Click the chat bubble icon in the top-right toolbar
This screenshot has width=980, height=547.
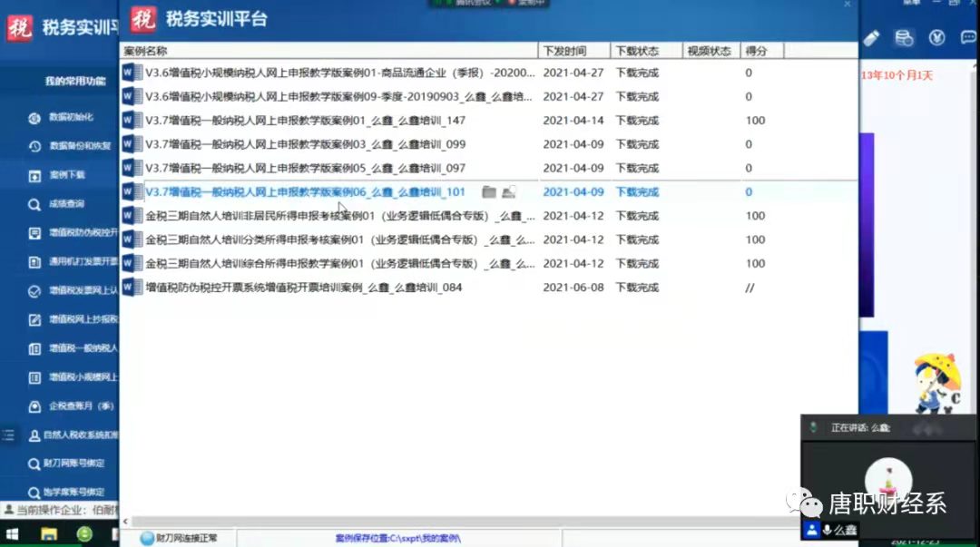pos(969,38)
